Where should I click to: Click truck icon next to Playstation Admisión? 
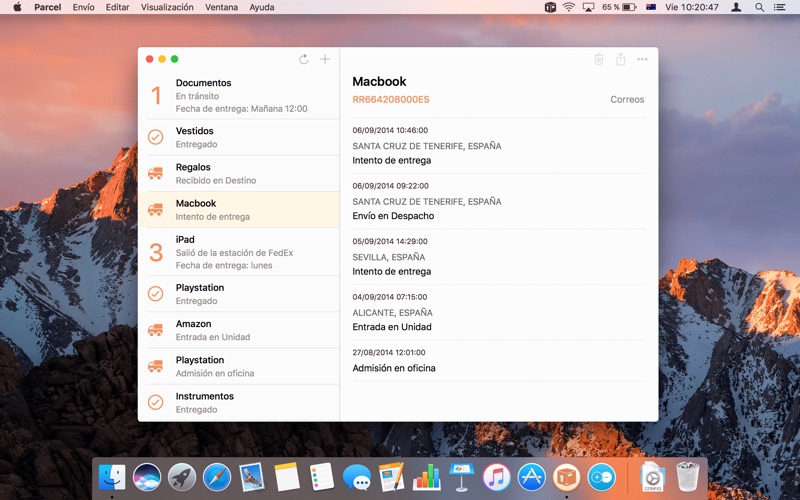tap(156, 366)
